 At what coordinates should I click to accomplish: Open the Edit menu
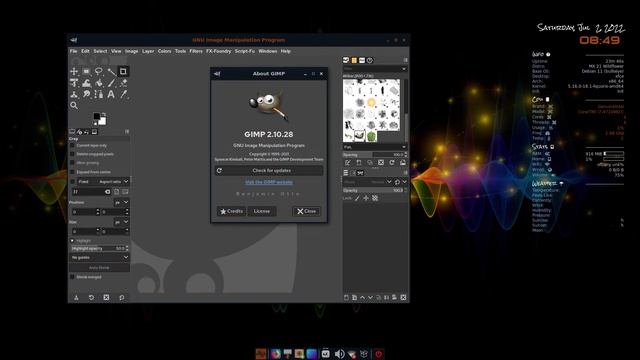click(85, 51)
